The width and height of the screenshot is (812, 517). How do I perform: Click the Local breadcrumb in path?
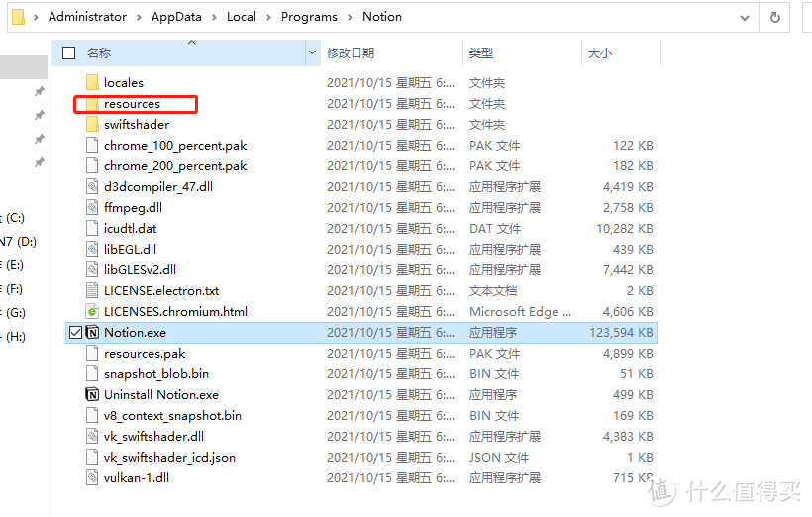[x=241, y=17]
